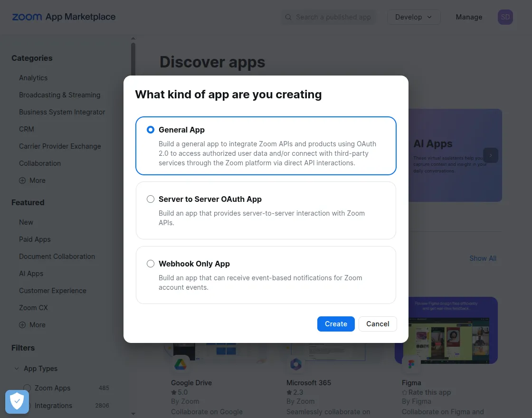Open the Figma app icon
532x418 pixels.
[x=411, y=365]
